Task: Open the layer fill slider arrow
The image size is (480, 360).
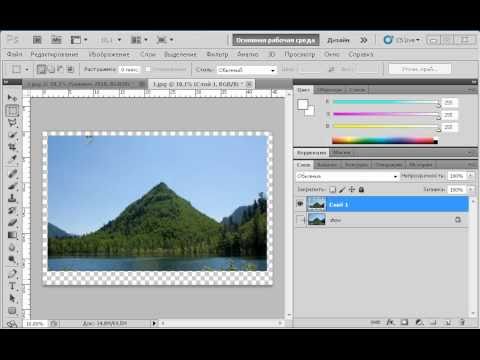Action: pos(470,190)
